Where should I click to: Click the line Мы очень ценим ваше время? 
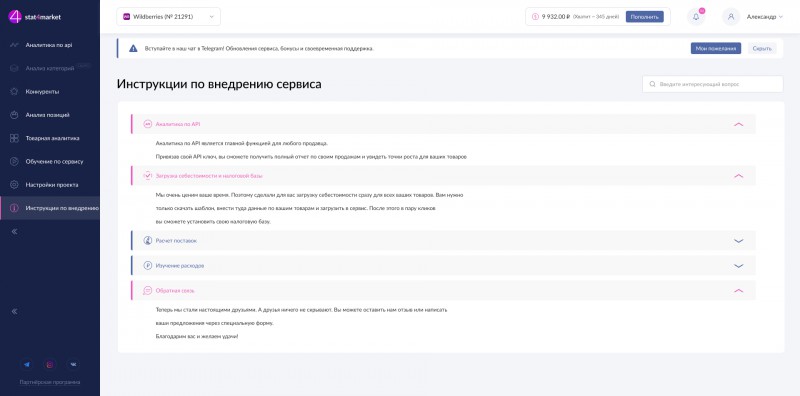coord(309,195)
